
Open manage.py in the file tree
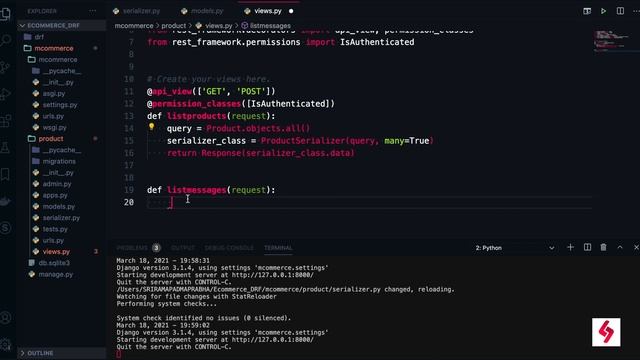pos(56,274)
